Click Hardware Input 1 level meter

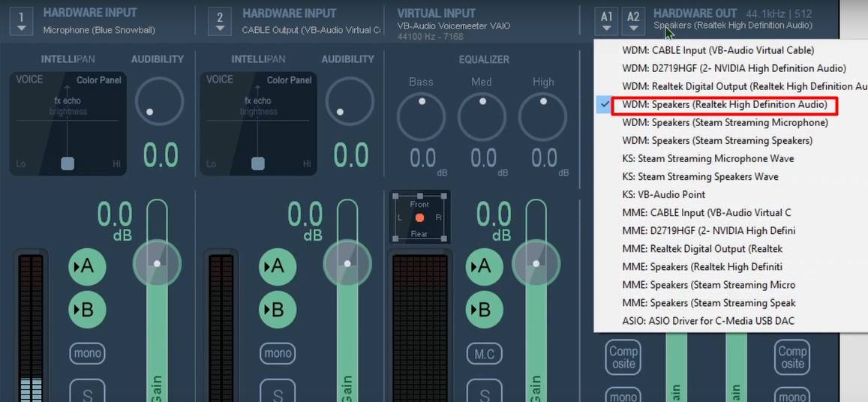[x=31, y=325]
